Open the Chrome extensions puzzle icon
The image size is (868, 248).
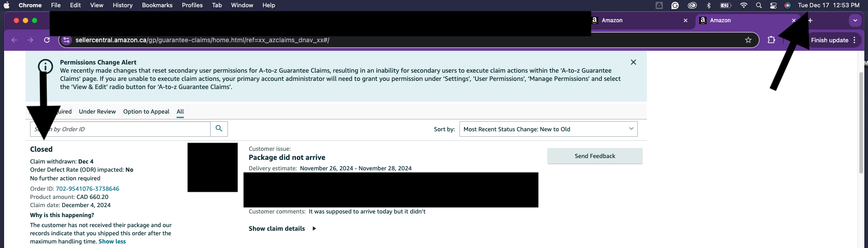(771, 40)
